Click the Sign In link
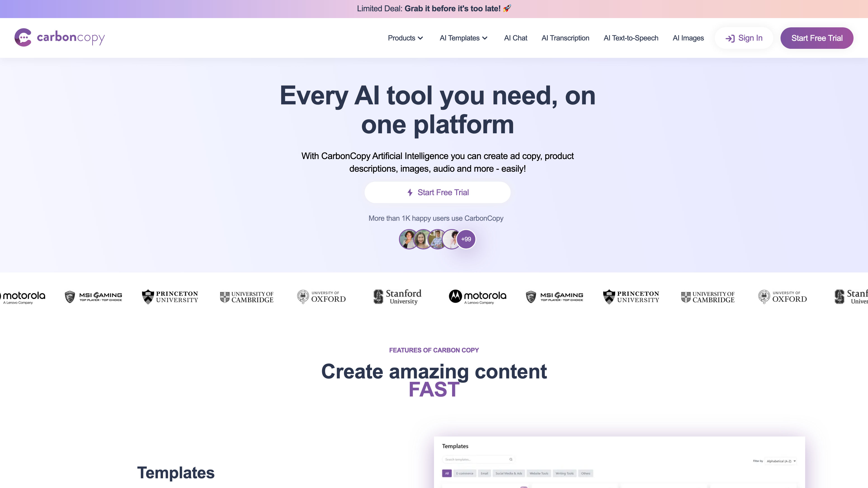 pyautogui.click(x=743, y=38)
